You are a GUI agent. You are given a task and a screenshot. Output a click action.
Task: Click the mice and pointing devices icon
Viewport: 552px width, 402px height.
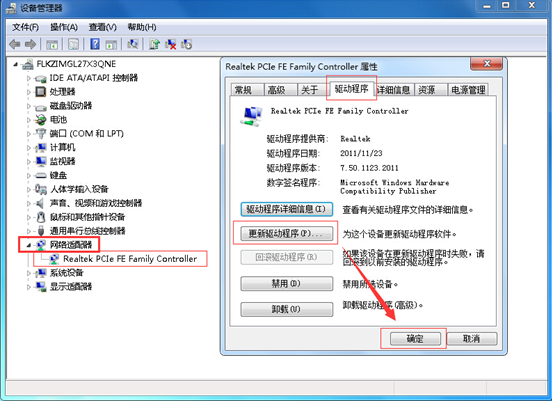coord(41,217)
